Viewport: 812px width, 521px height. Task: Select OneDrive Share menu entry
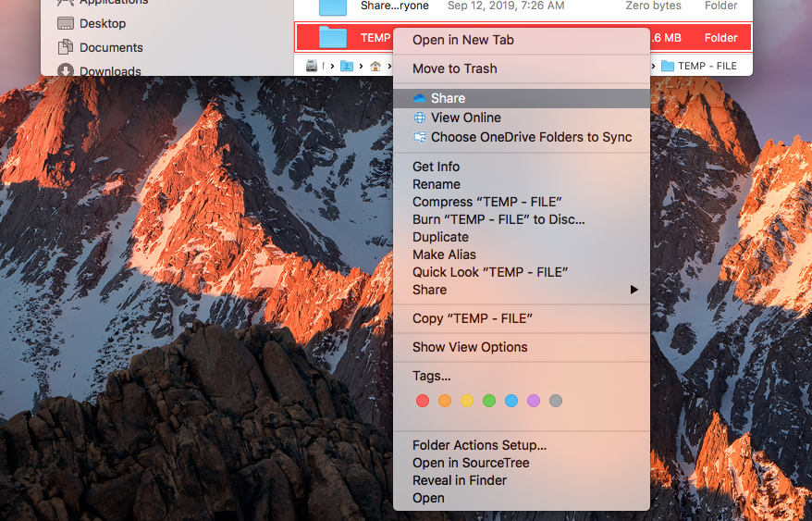click(x=522, y=98)
